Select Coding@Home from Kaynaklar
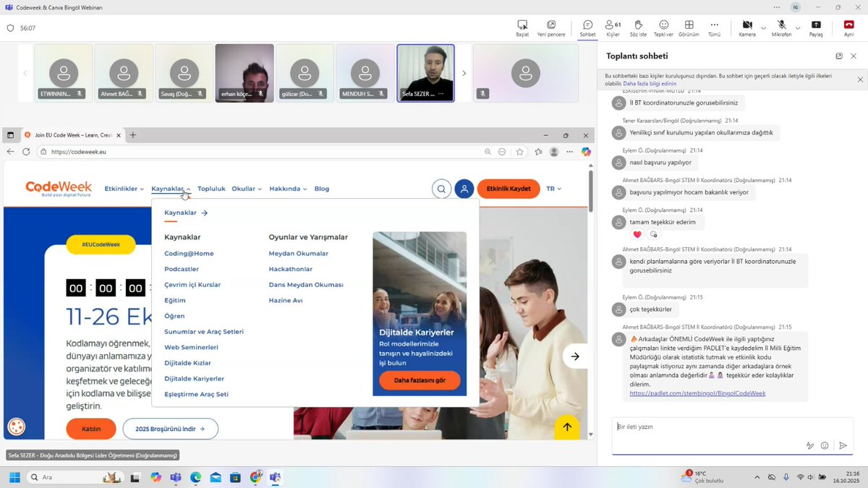Image resolution: width=868 pixels, height=488 pixels. tap(189, 254)
